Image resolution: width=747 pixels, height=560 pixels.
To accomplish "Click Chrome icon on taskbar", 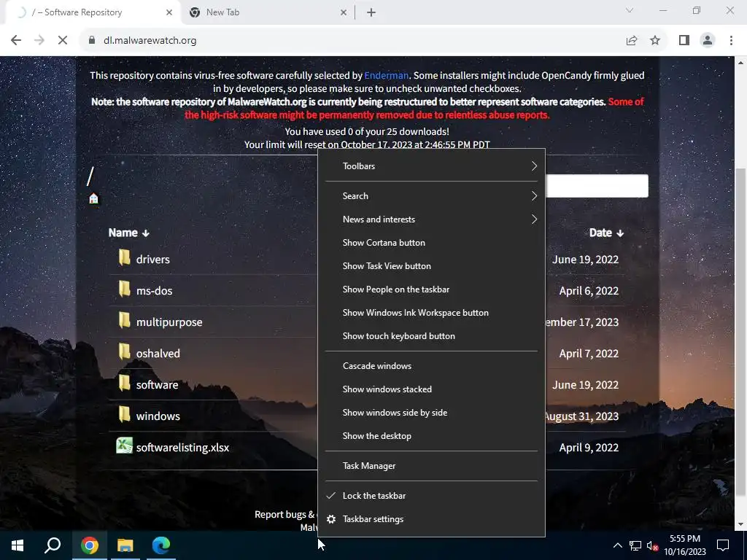I will coord(90,545).
